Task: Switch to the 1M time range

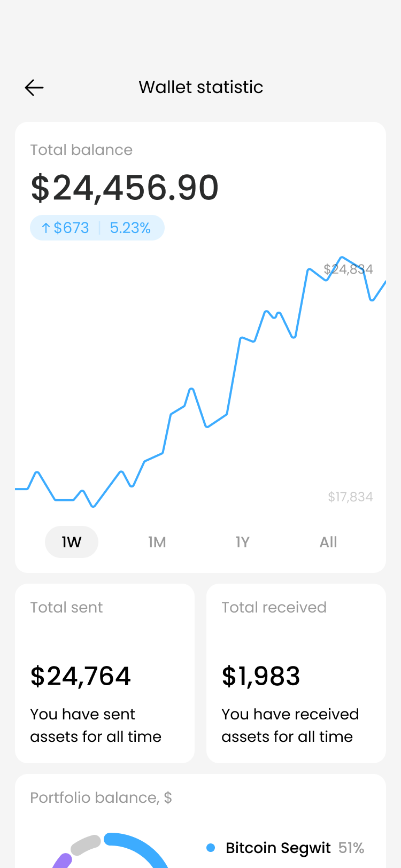Action: (x=157, y=542)
